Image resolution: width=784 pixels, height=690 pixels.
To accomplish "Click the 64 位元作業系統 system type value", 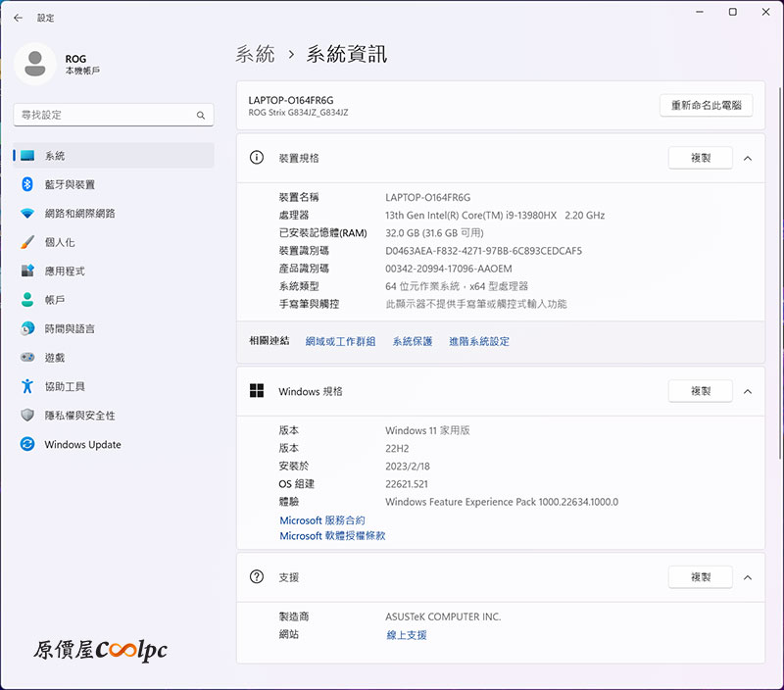I will [457, 286].
